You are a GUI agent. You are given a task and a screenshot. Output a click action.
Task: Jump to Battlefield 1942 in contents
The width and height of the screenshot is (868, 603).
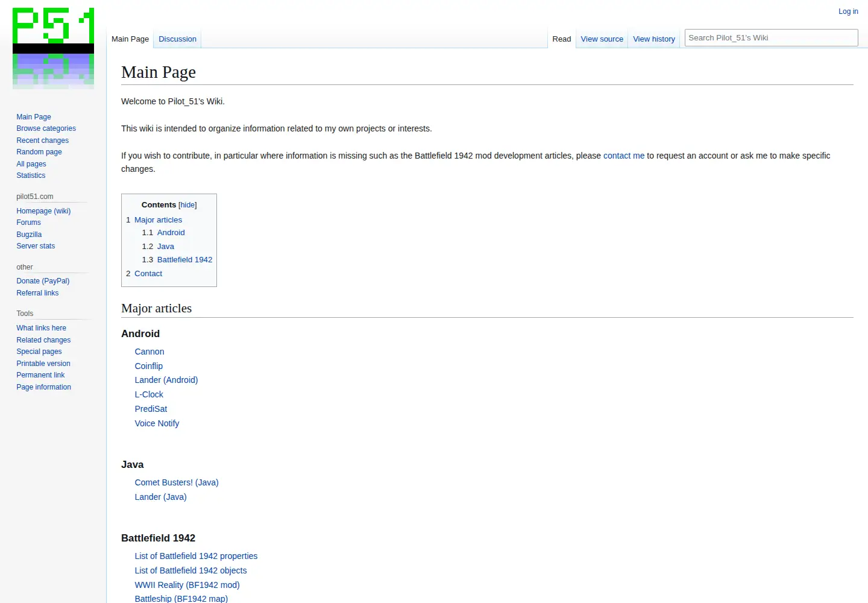[x=184, y=260]
